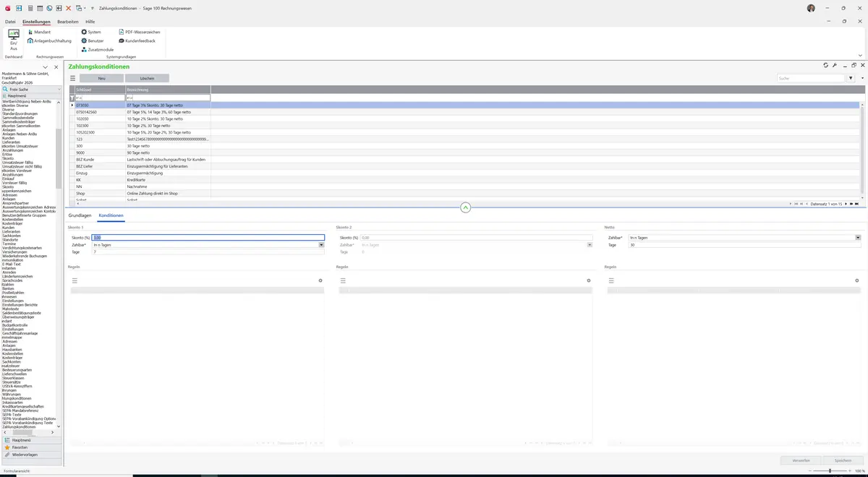
Task: Open Skonto 2 Regeln gear settings
Action: click(589, 280)
